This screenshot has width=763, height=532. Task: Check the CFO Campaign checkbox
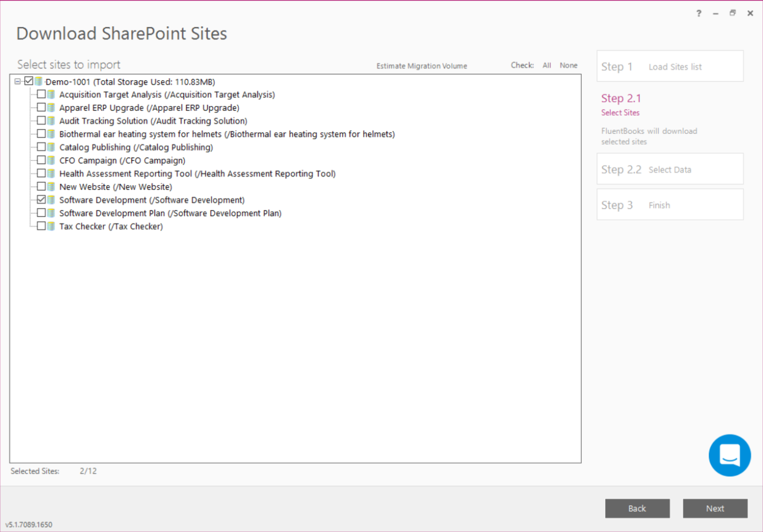click(x=41, y=160)
